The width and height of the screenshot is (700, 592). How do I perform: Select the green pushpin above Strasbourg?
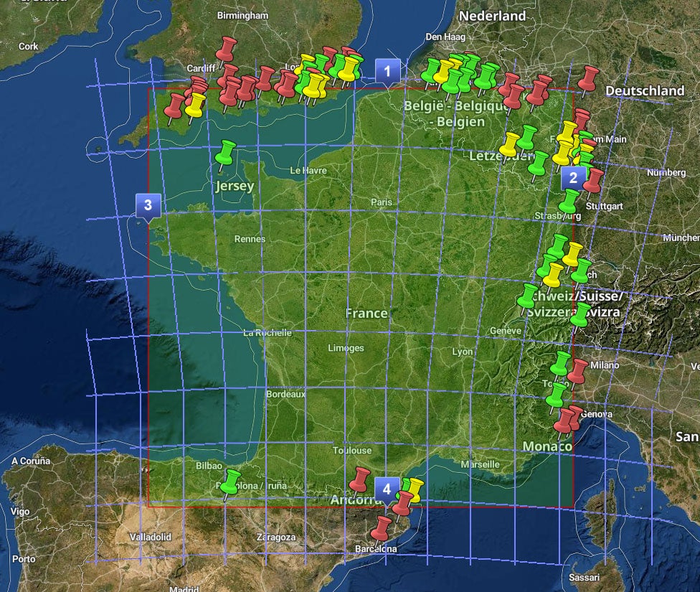click(x=569, y=199)
